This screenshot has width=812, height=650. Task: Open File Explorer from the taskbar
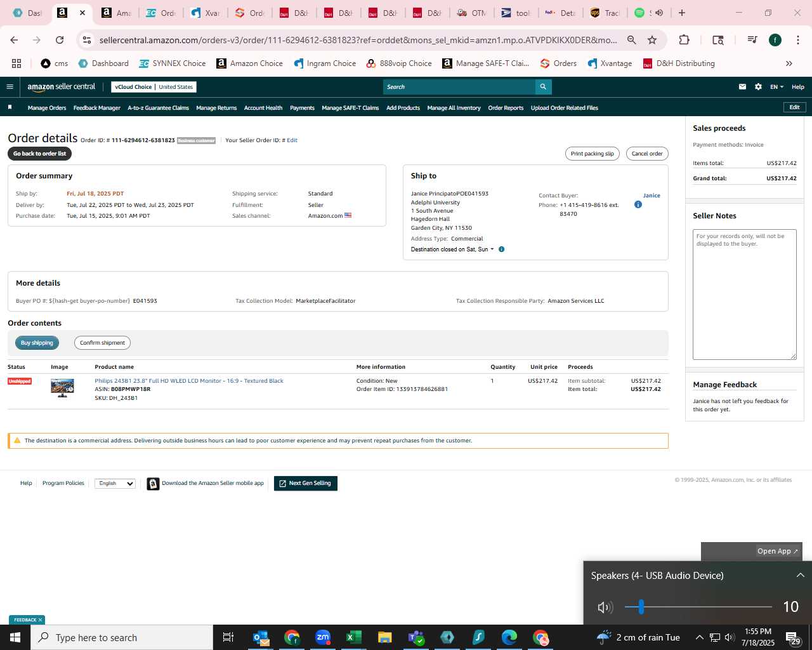[385, 637]
